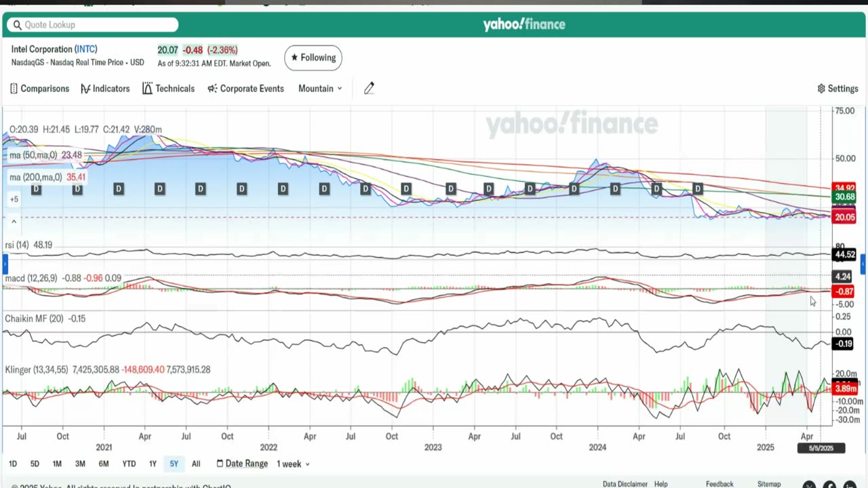Open the Indicators menu
The height and width of the screenshot is (488, 868).
tap(105, 89)
